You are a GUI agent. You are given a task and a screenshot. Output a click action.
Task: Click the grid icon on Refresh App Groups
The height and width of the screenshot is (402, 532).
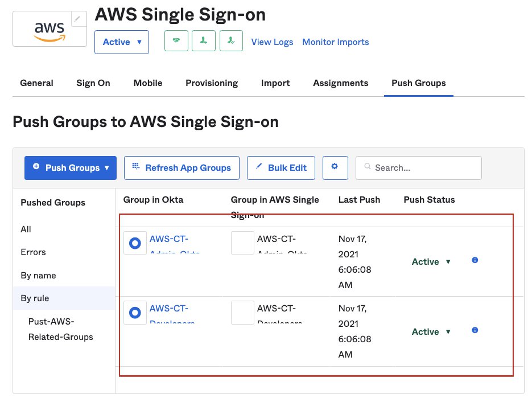(136, 166)
